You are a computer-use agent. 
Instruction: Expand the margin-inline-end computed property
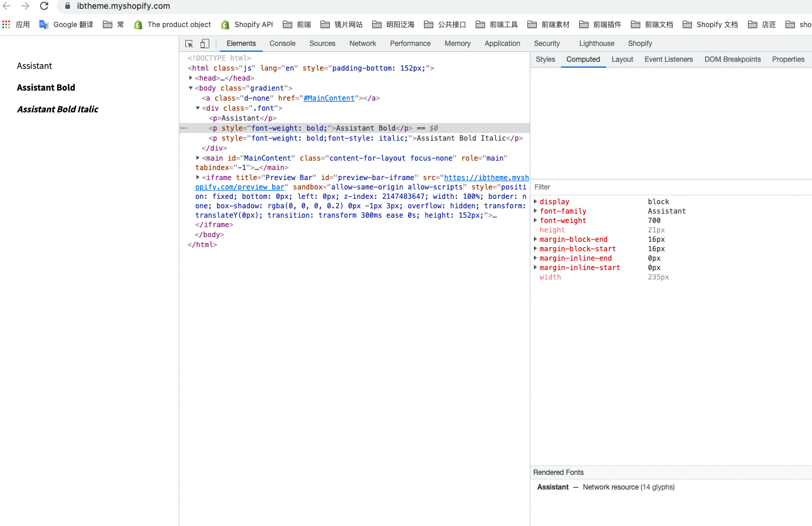point(535,258)
